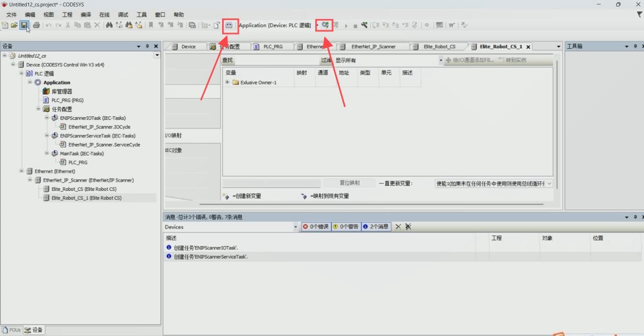
Task: Toggle the 0 warnings filter button
Action: pos(346,227)
